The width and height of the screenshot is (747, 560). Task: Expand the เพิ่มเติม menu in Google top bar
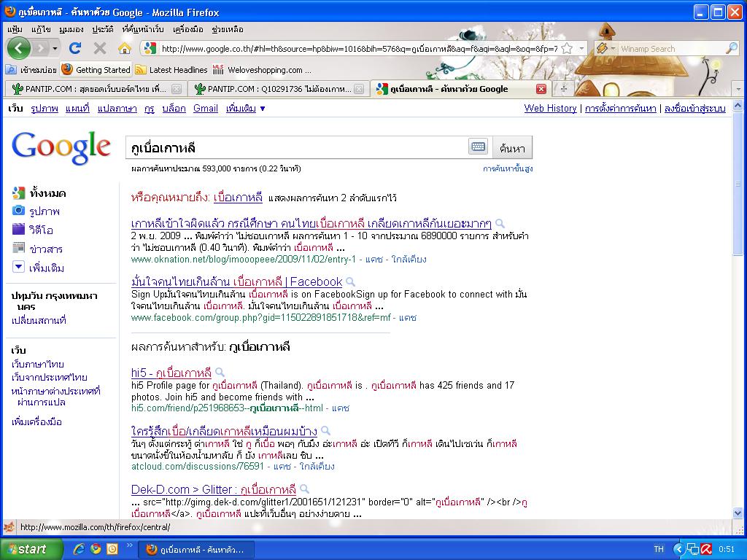pyautogui.click(x=245, y=109)
